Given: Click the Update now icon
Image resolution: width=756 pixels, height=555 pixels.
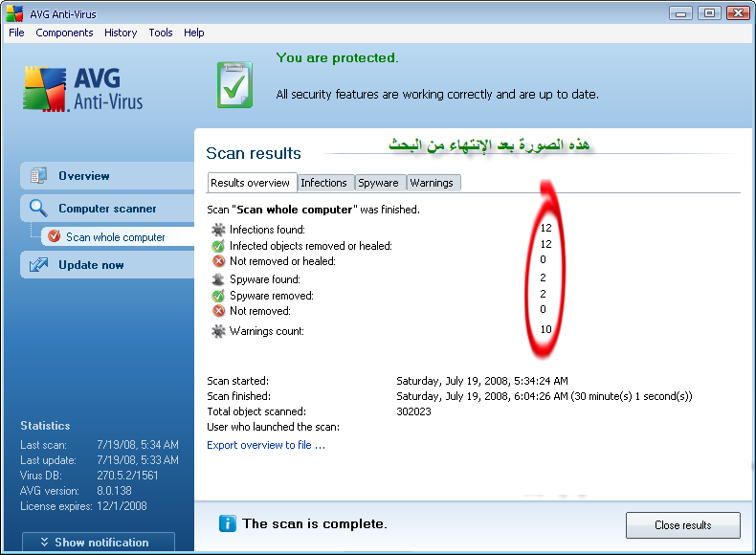Looking at the screenshot, I should click(38, 265).
